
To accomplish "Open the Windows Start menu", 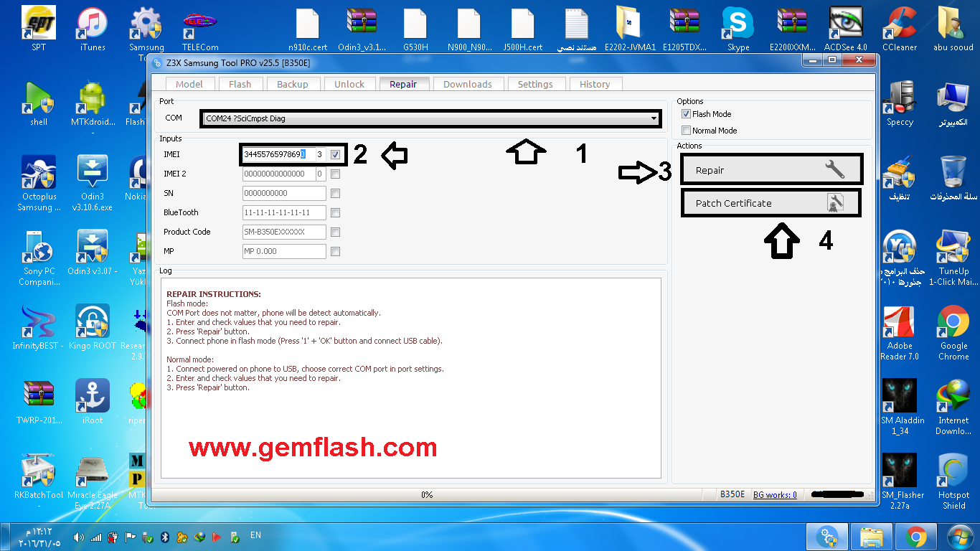I will click(960, 537).
